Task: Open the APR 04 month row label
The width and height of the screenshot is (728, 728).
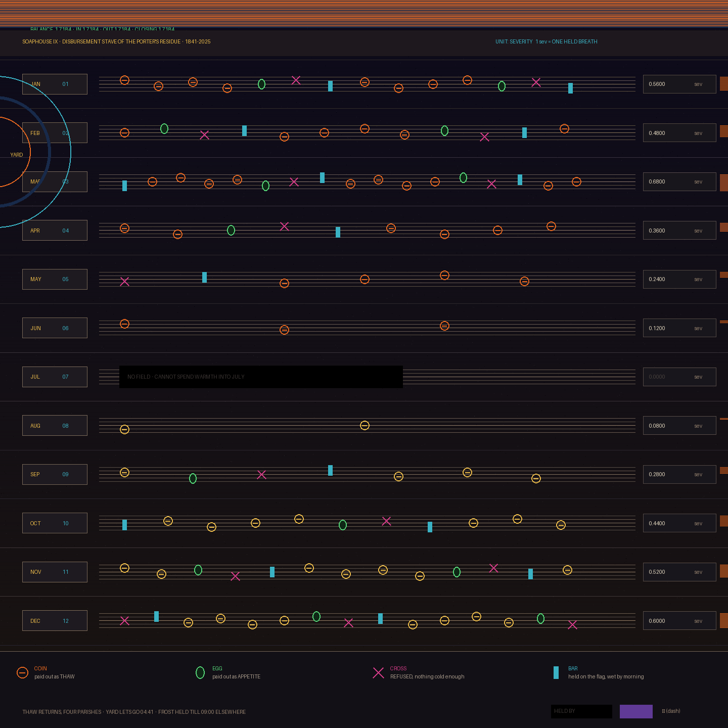Action: pos(55,231)
